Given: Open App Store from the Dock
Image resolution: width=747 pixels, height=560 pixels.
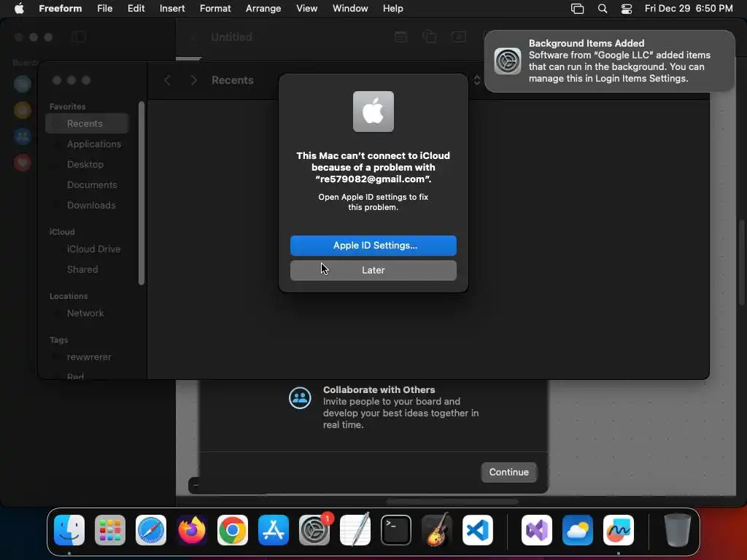Looking at the screenshot, I should click(274, 530).
